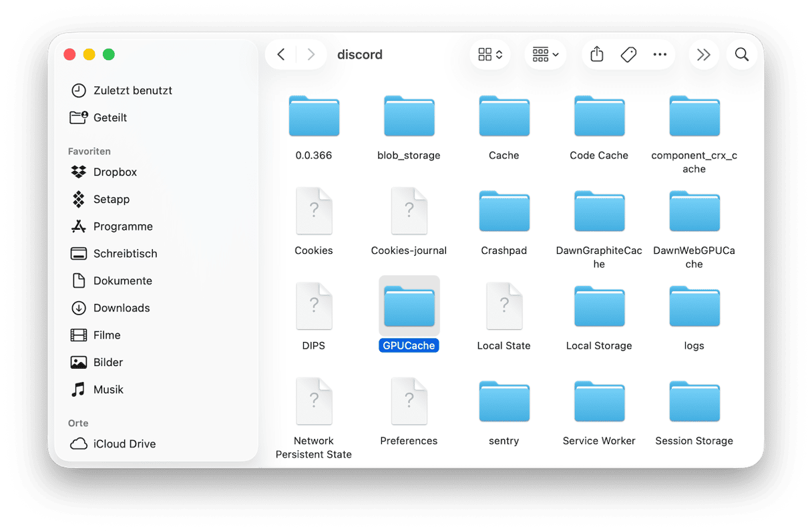Select the Local State file

(x=504, y=307)
